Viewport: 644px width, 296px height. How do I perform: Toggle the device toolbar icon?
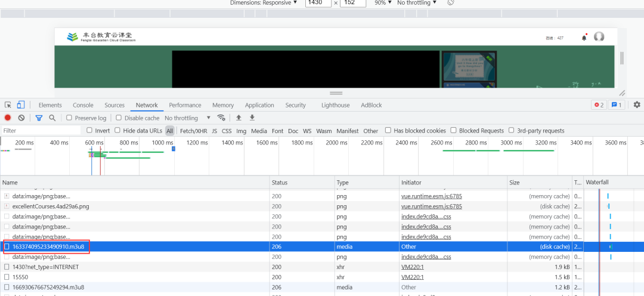coord(21,105)
